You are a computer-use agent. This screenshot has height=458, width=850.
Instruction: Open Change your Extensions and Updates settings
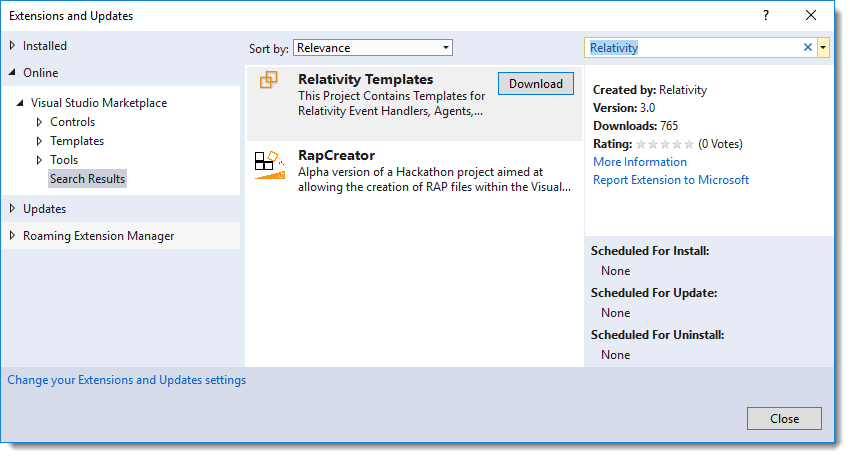126,380
